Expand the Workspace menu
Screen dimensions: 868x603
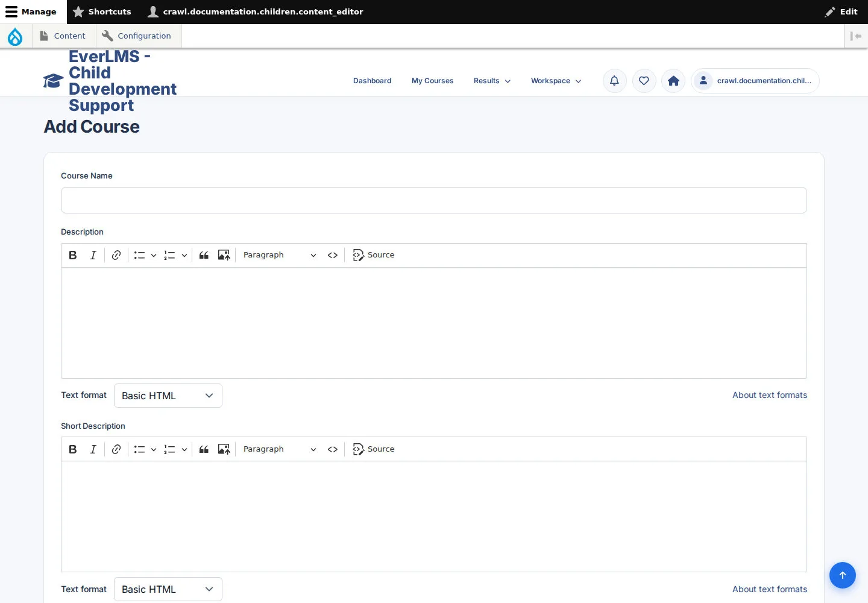pyautogui.click(x=556, y=81)
